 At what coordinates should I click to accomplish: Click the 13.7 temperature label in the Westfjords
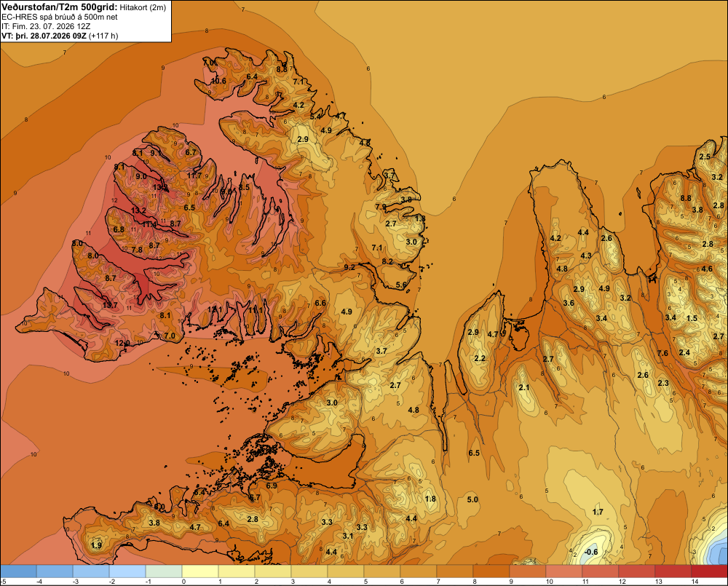[x=110, y=305]
